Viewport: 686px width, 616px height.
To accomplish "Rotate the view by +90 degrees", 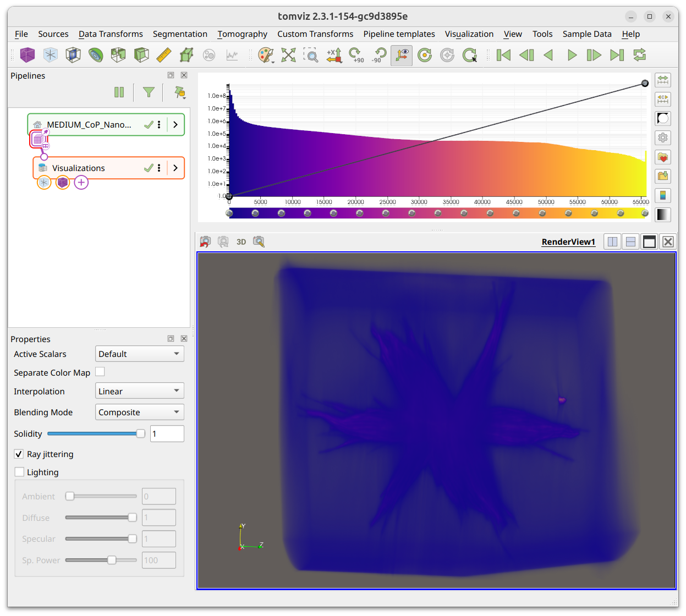I will [356, 55].
